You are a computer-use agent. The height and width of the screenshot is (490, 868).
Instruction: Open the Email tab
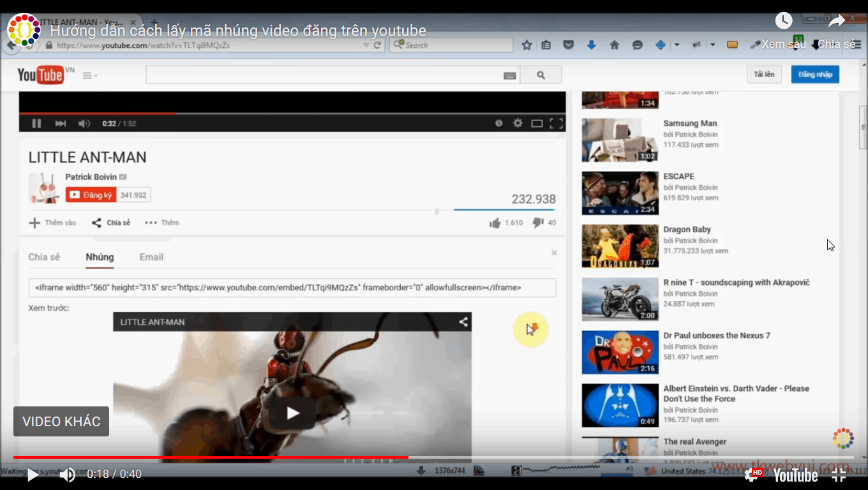[151, 257]
